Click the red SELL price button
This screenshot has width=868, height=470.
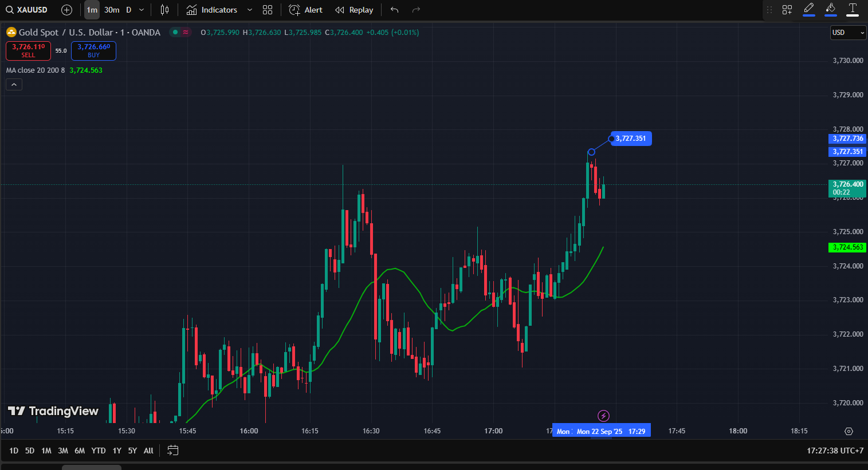28,51
